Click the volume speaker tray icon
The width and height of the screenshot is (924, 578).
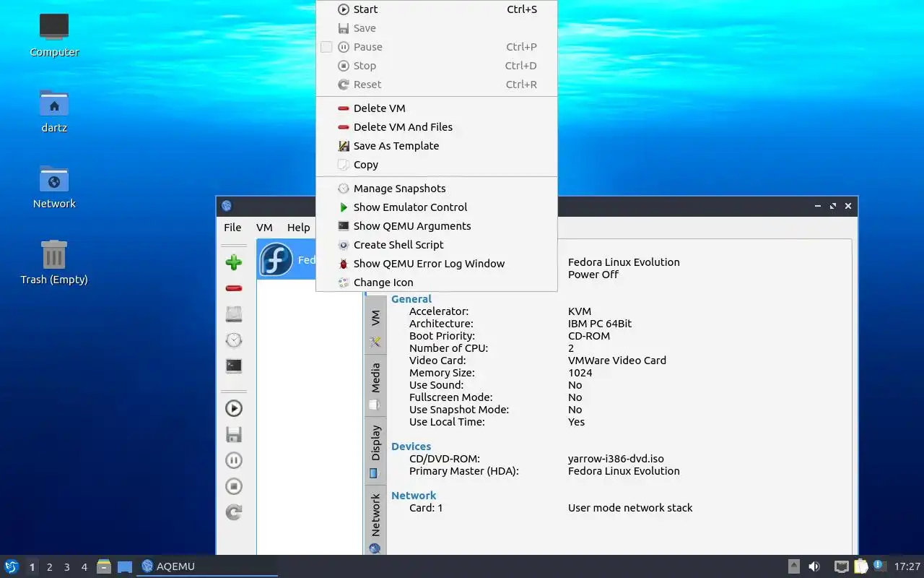(814, 566)
